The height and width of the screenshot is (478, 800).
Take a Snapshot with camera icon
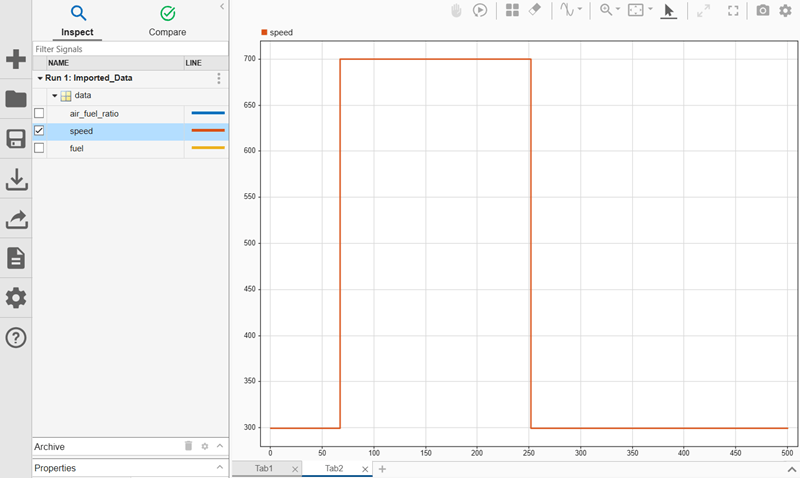tap(763, 10)
